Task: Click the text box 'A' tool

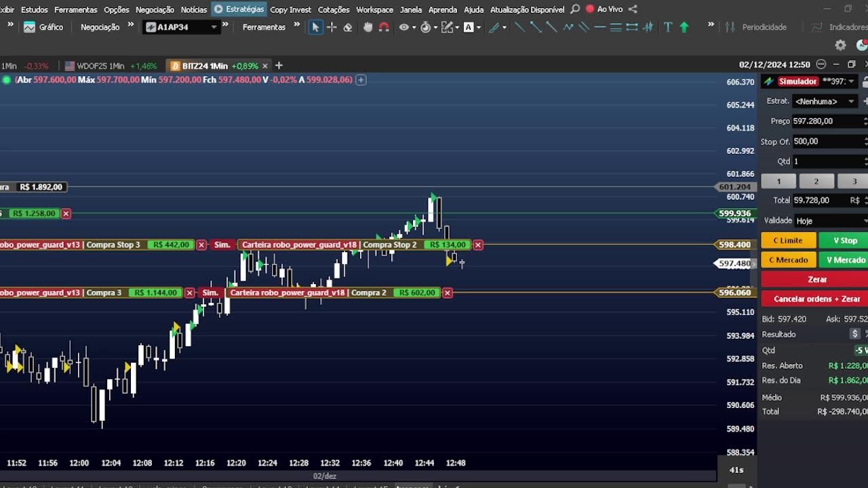Action: pyautogui.click(x=469, y=27)
